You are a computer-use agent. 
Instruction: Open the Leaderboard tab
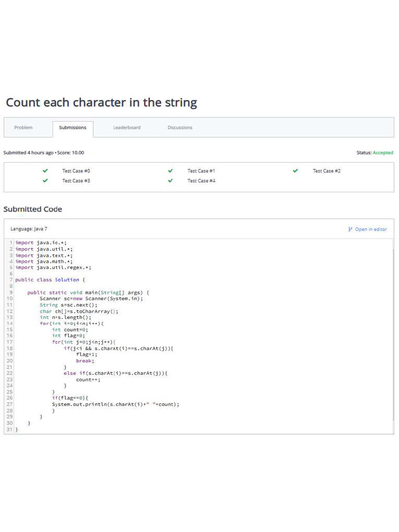127,128
